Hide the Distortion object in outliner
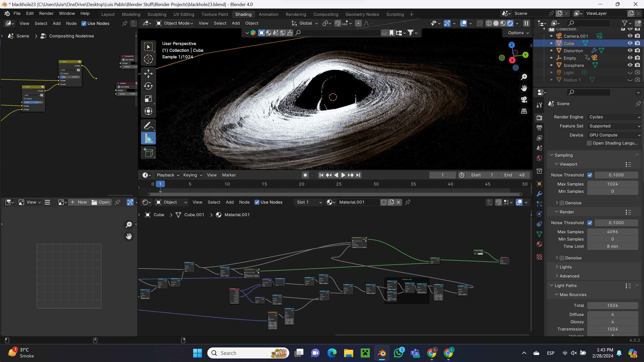 [x=630, y=50]
